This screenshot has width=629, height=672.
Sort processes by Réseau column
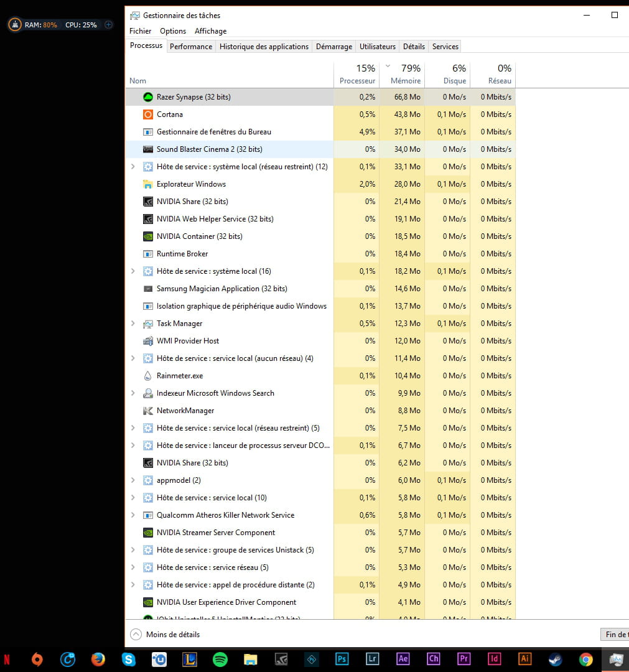click(x=493, y=75)
